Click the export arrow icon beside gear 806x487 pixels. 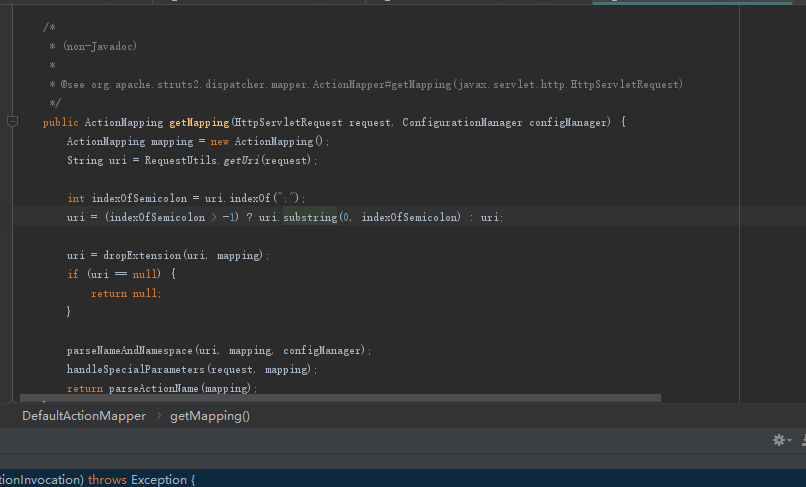click(803, 440)
